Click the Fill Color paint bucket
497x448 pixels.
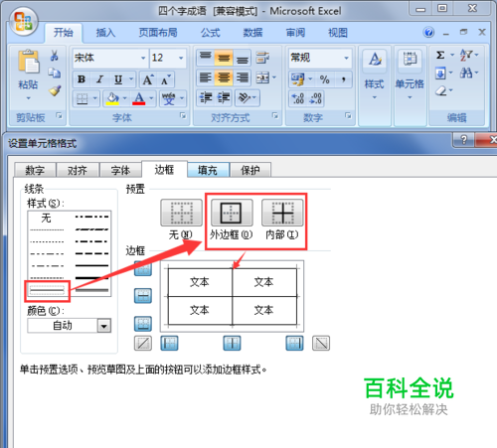112,98
